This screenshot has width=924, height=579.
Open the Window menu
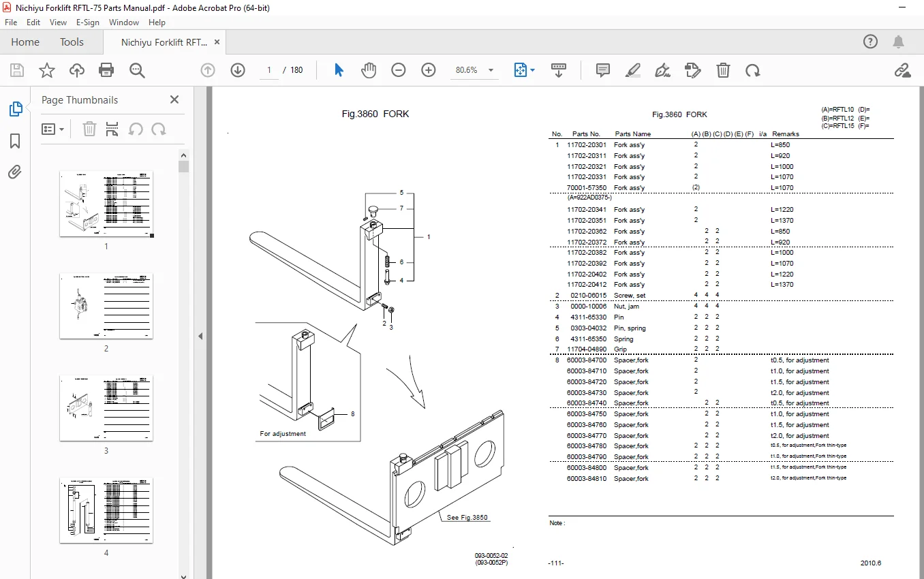pos(124,22)
